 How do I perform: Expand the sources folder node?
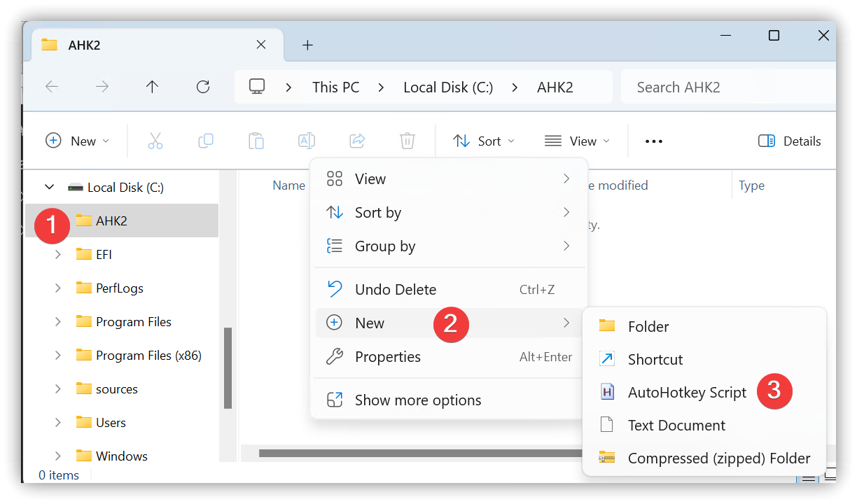point(57,389)
